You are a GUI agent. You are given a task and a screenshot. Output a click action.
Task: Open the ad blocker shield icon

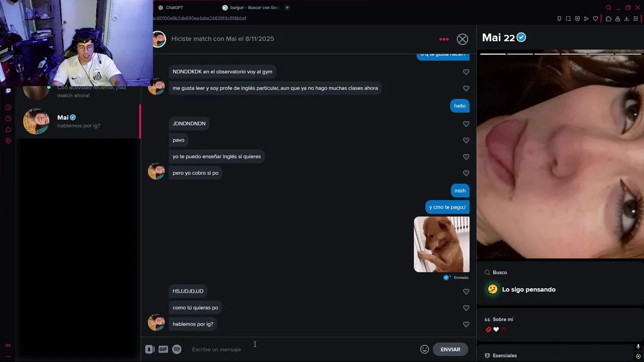[x=578, y=19]
